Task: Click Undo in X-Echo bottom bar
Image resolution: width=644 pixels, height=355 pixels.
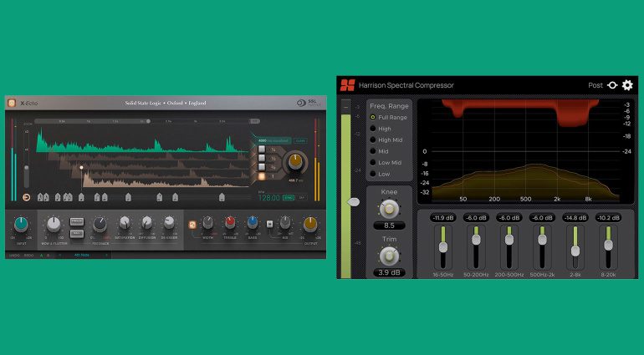Action: [14, 256]
